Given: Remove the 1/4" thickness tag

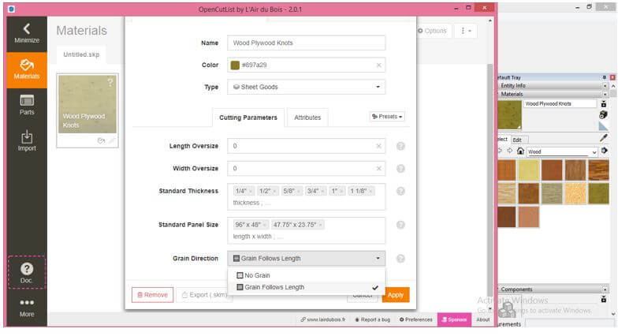Looking at the screenshot, I should pyautogui.click(x=250, y=191).
